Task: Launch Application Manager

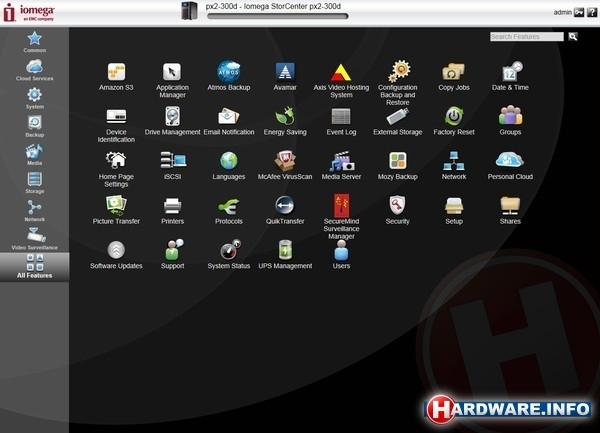Action: (x=172, y=80)
